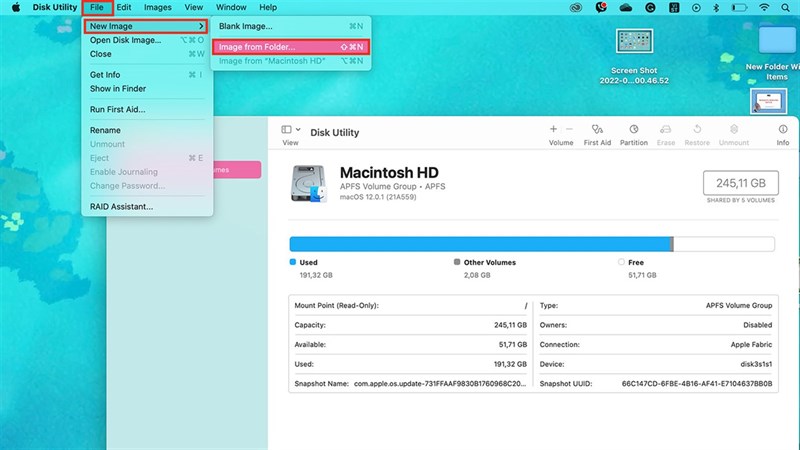Click the Macintosh HD drive icon
800x450 pixels.
click(309, 184)
